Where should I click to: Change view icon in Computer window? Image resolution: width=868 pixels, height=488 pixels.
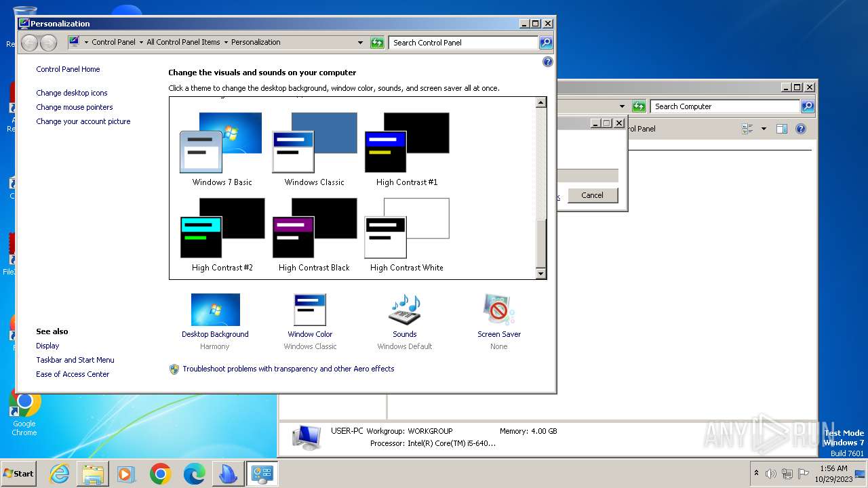coord(748,129)
